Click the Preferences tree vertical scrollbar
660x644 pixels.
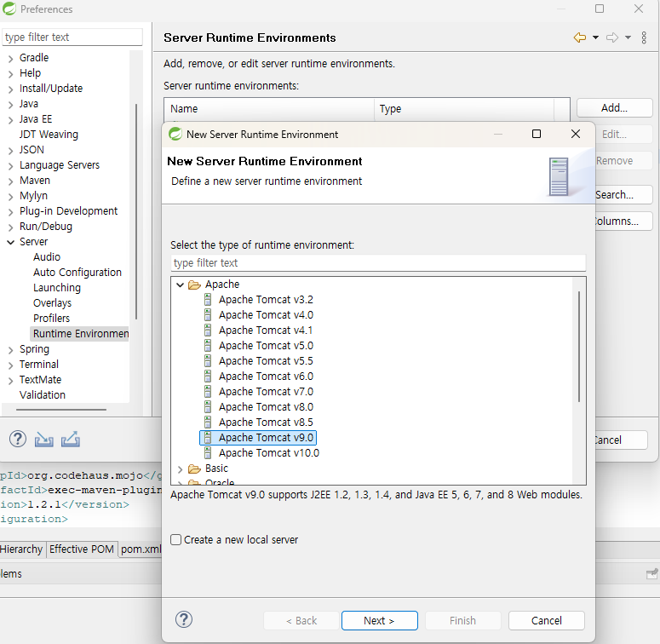click(136, 211)
